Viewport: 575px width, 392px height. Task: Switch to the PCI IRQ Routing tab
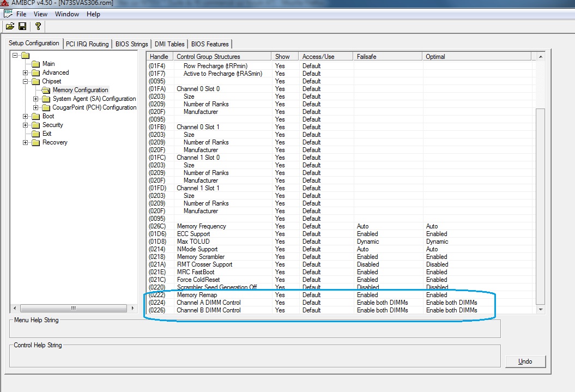(87, 44)
